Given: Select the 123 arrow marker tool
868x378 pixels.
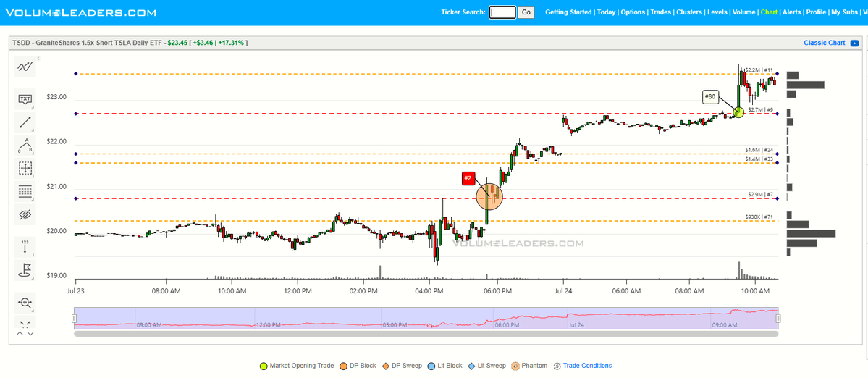Looking at the screenshot, I should coord(25,246).
